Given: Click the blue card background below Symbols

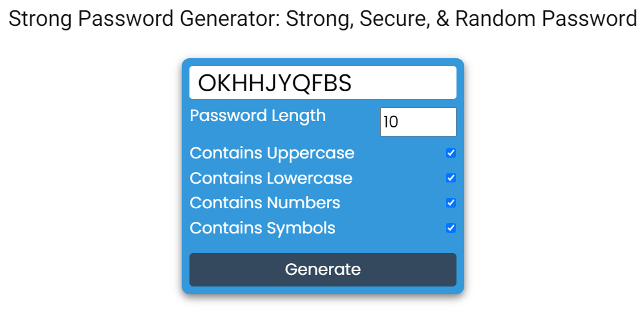Looking at the screenshot, I should 323,245.
